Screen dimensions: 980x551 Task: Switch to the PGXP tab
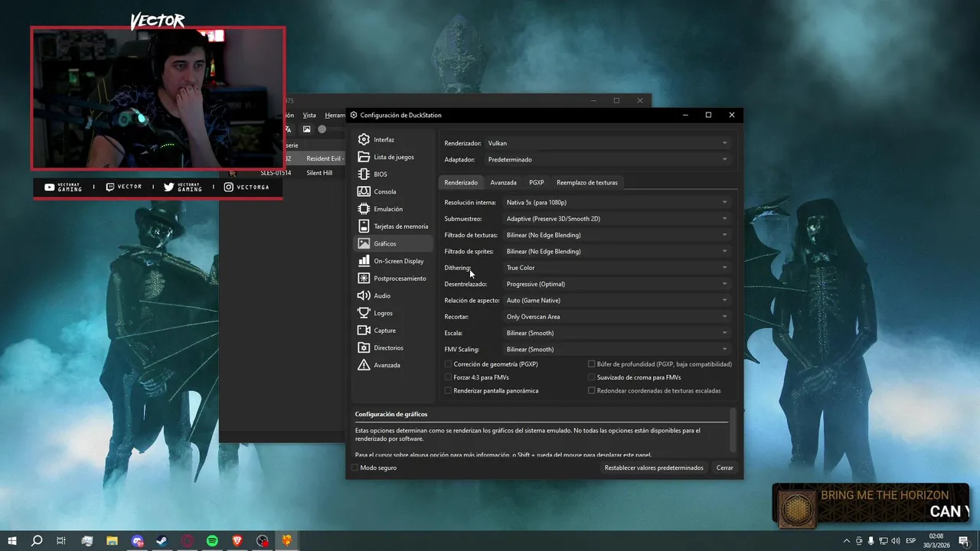536,182
